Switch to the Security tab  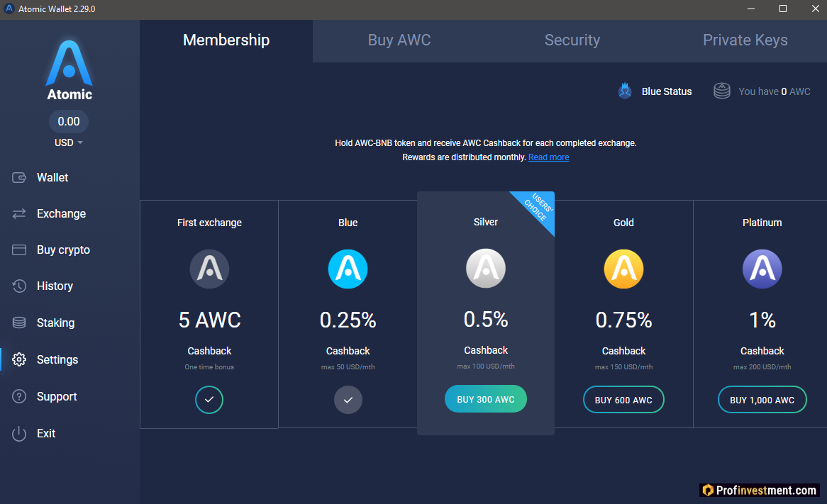click(x=572, y=40)
